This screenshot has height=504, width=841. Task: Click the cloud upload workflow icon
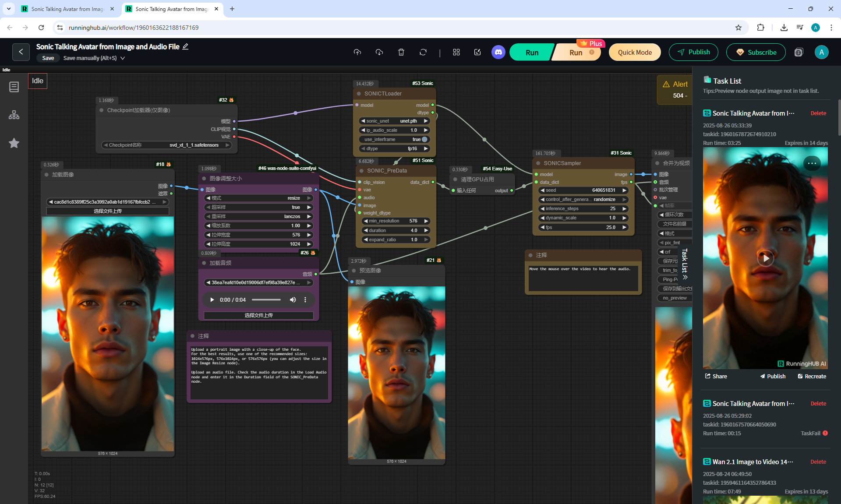357,52
